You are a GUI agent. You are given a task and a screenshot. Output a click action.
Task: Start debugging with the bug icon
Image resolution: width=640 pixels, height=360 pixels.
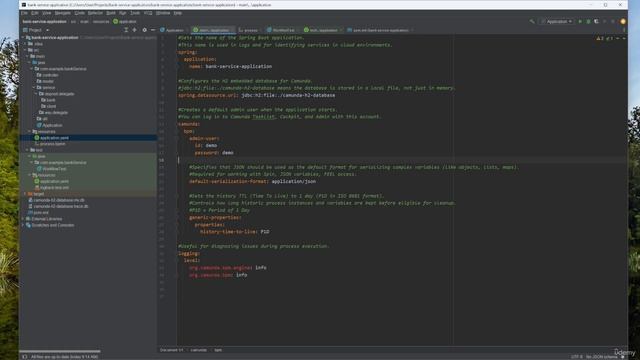pos(588,21)
